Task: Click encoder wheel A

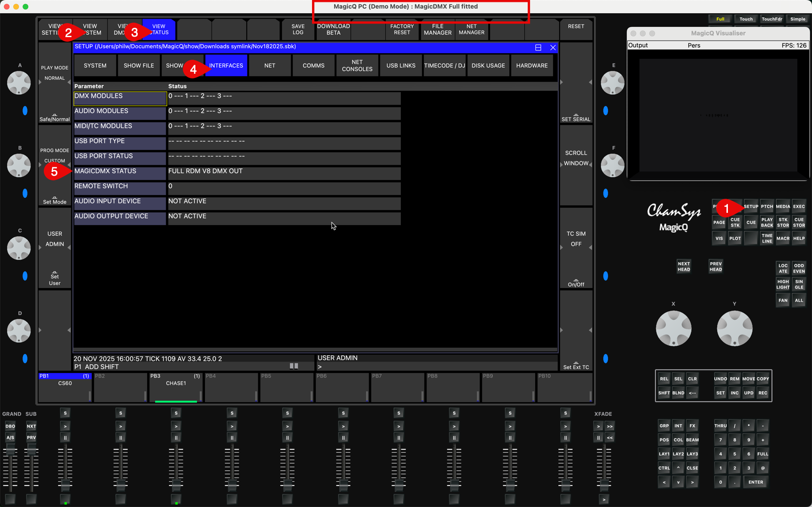Action: point(19,83)
